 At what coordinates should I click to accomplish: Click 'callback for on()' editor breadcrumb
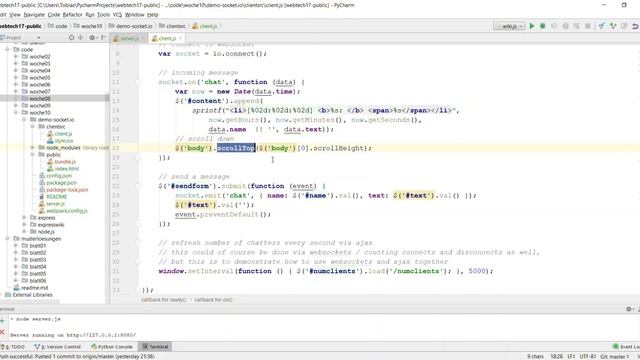(213, 300)
